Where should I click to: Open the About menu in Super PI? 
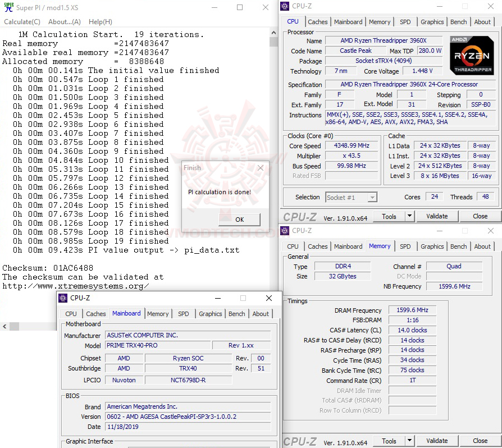[65, 21]
